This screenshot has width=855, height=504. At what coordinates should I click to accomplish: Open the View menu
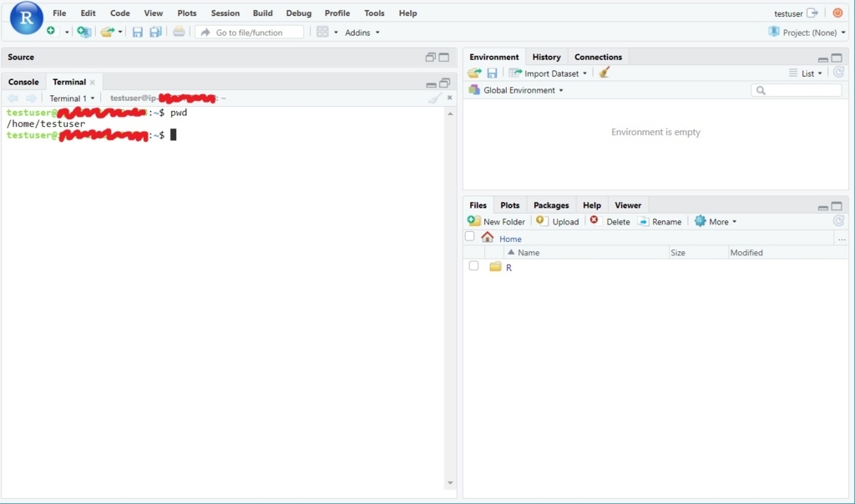pyautogui.click(x=154, y=13)
